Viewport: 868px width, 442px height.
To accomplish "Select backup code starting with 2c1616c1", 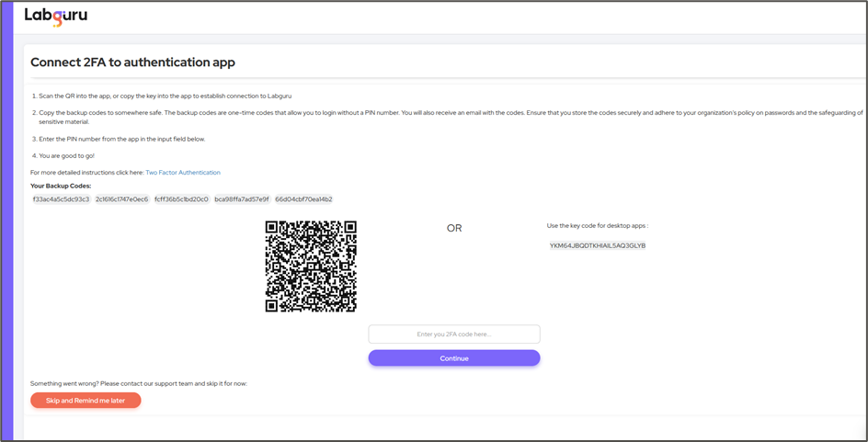I will [x=121, y=199].
